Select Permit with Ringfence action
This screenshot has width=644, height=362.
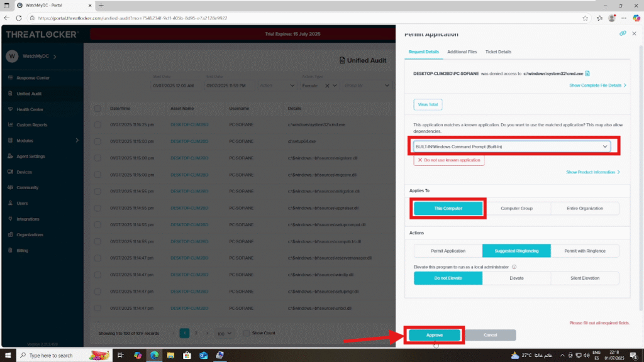(x=585, y=251)
